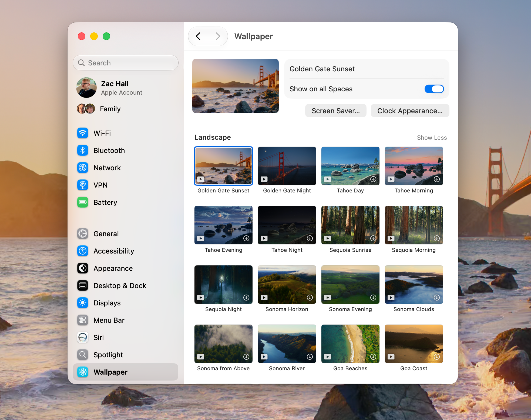Image resolution: width=531 pixels, height=420 pixels.
Task: Select Golden Gate Sunset thumbnail in grid
Action: pos(223,166)
